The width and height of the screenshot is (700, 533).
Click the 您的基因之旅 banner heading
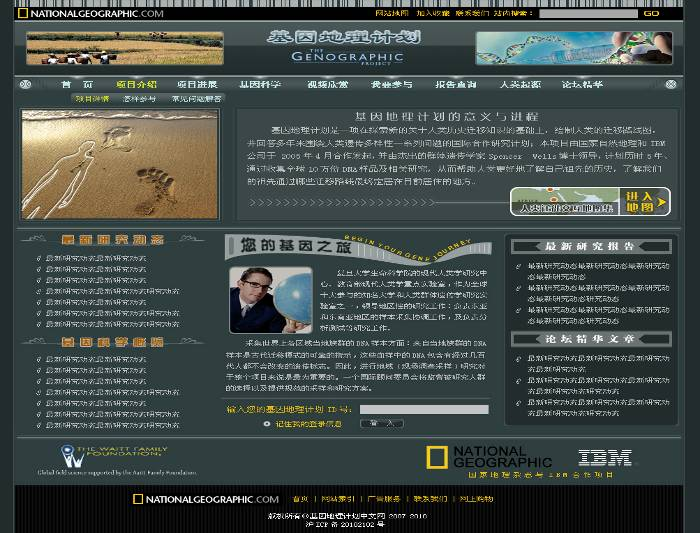pyautogui.click(x=357, y=248)
